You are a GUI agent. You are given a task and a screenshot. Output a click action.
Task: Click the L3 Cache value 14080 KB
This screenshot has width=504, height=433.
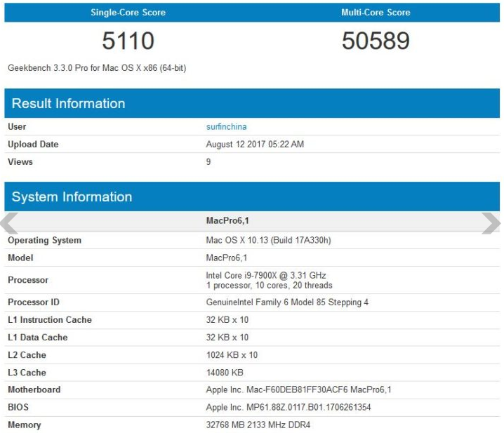coord(225,373)
